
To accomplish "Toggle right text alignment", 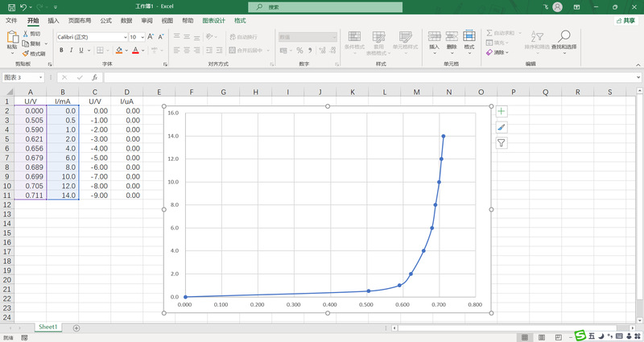I will pyautogui.click(x=196, y=50).
